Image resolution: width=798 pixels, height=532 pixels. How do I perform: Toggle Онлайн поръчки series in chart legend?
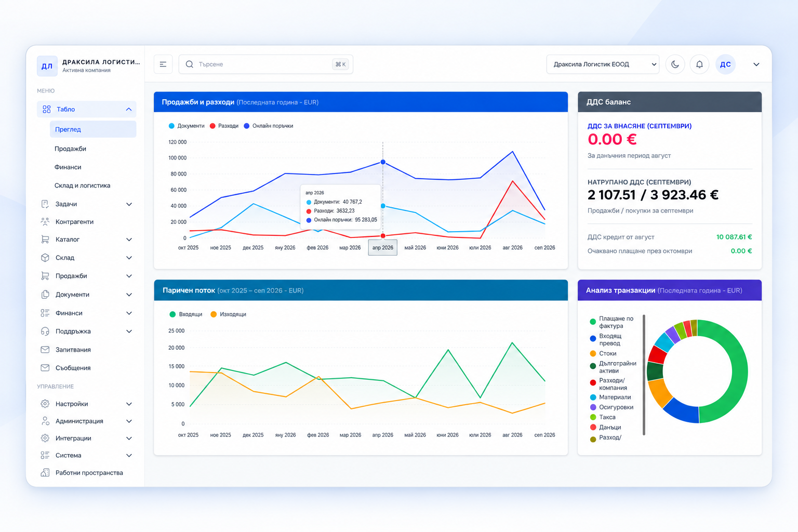click(269, 126)
